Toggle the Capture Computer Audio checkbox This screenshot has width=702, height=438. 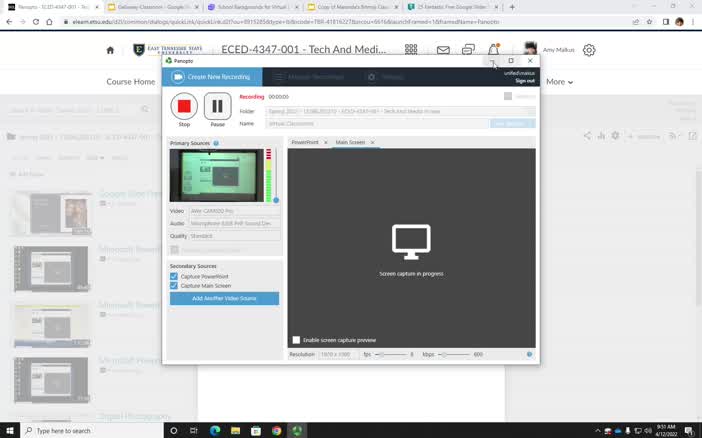click(x=175, y=250)
